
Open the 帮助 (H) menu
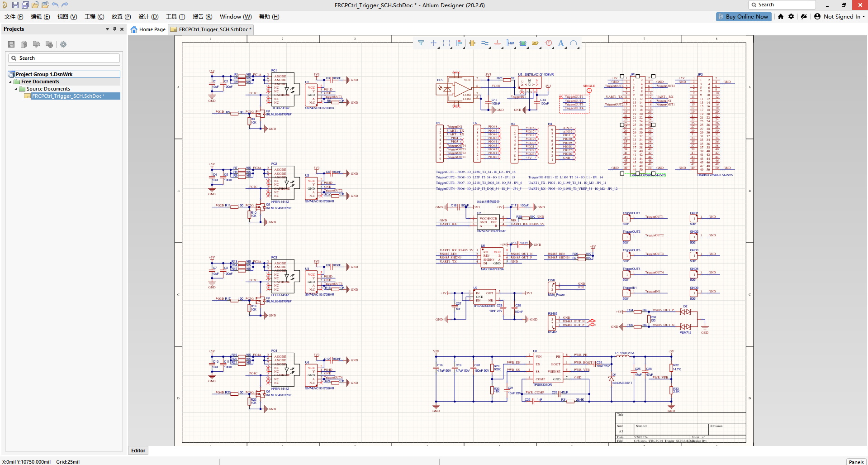(269, 17)
